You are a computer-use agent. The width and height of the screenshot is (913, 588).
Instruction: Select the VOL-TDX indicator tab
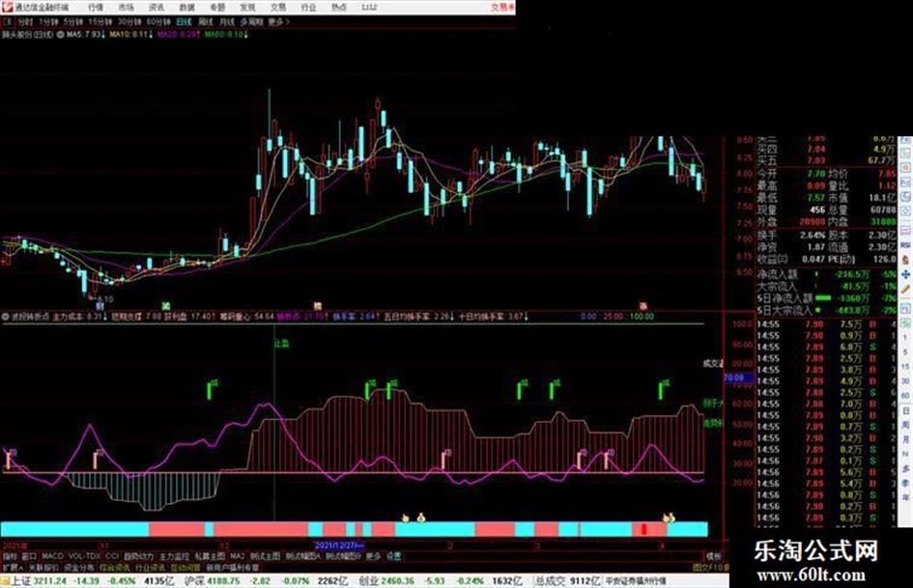[x=84, y=556]
